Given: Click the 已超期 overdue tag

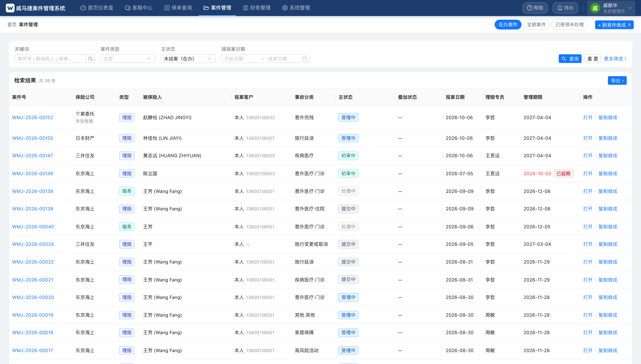Looking at the screenshot, I should [x=563, y=174].
